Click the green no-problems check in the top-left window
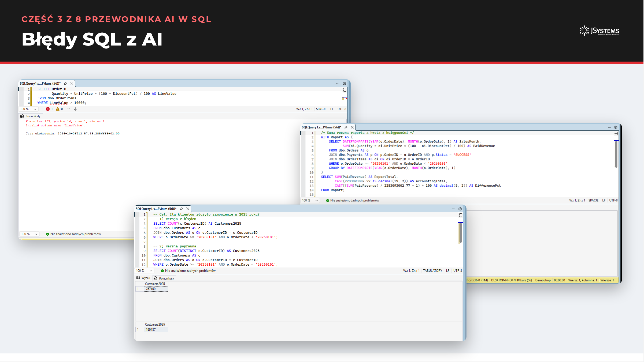 tap(47, 234)
